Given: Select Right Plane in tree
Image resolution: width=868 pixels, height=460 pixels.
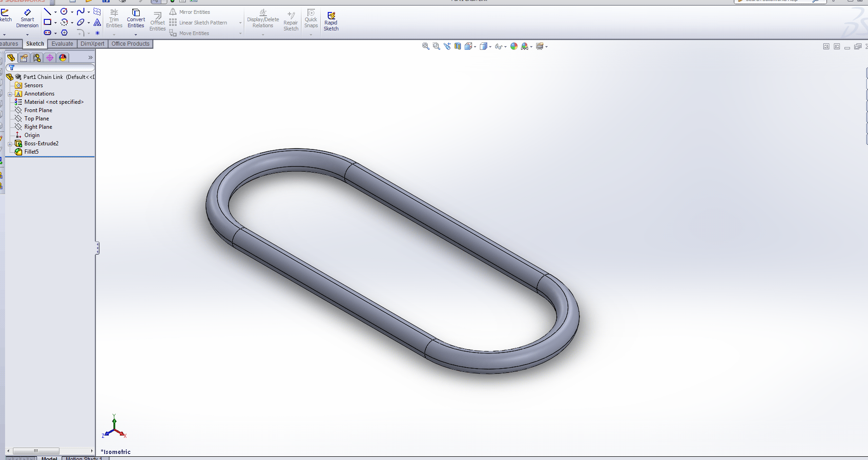Looking at the screenshot, I should pos(34,127).
